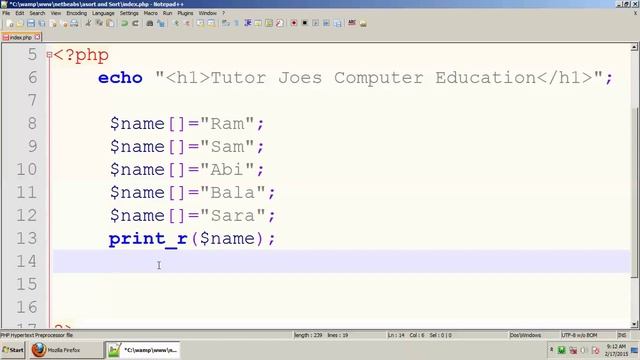Click the macro playback icon
The image size is (640, 360).
[x=316, y=23]
